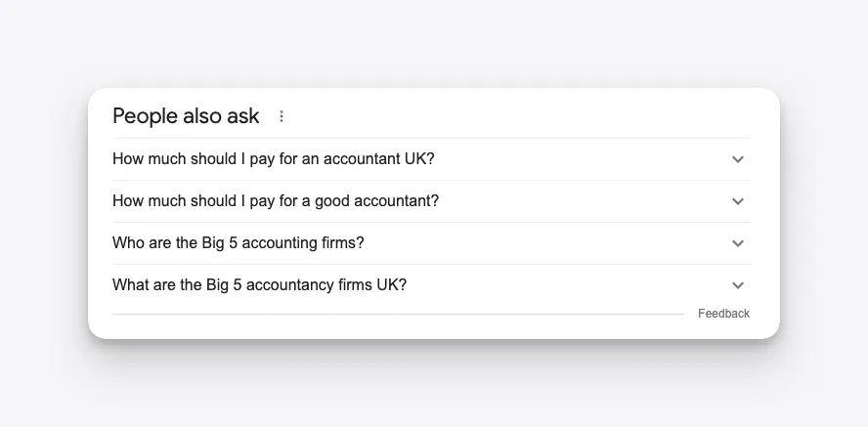
Task: Click blank area in the Big 5 accounting firms row
Action: [548, 243]
